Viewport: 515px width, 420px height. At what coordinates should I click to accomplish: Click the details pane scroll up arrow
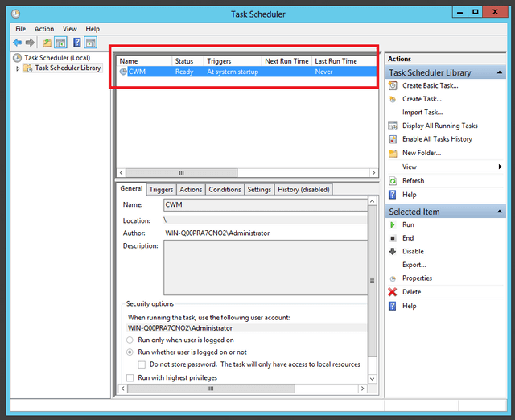click(x=372, y=201)
